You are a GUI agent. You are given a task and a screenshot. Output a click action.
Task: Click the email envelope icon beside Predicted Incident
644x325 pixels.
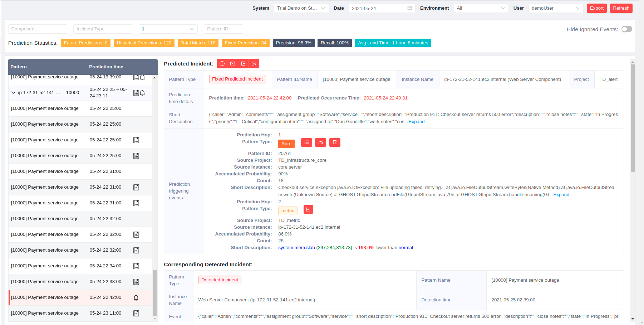click(x=233, y=64)
